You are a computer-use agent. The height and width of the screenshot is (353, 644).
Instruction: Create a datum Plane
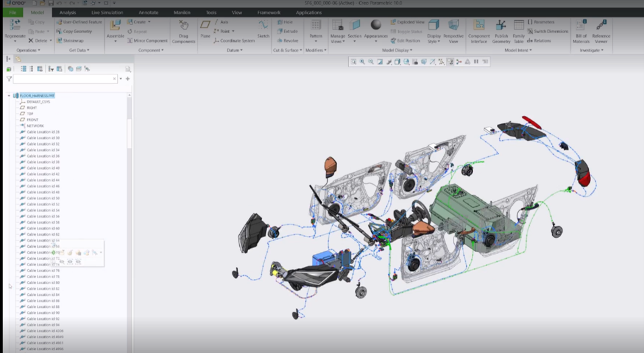click(x=205, y=26)
